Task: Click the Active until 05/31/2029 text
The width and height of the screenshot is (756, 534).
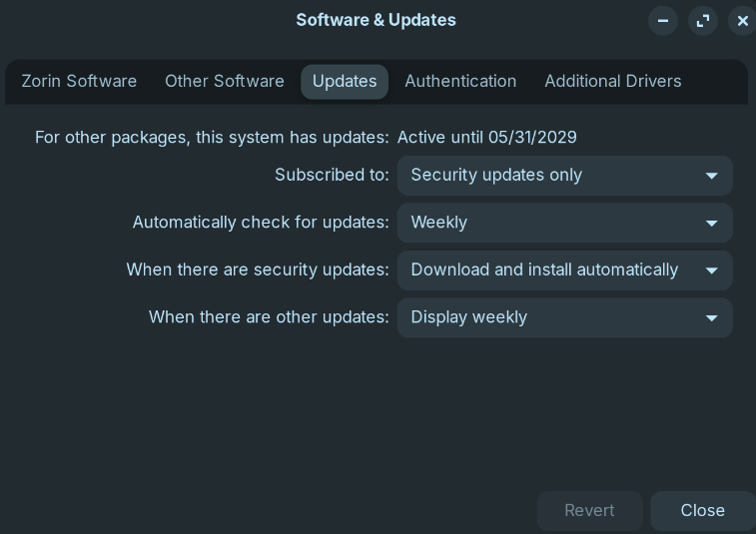Action: point(487,138)
